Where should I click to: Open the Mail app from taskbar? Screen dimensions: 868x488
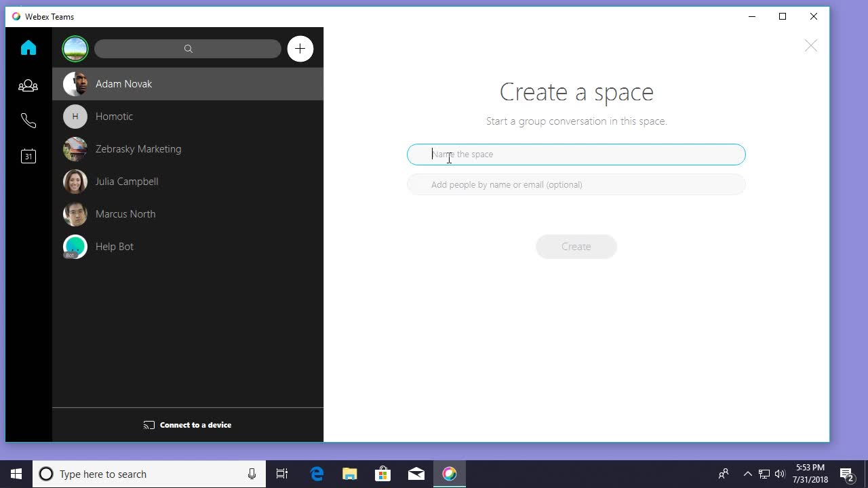click(x=416, y=474)
